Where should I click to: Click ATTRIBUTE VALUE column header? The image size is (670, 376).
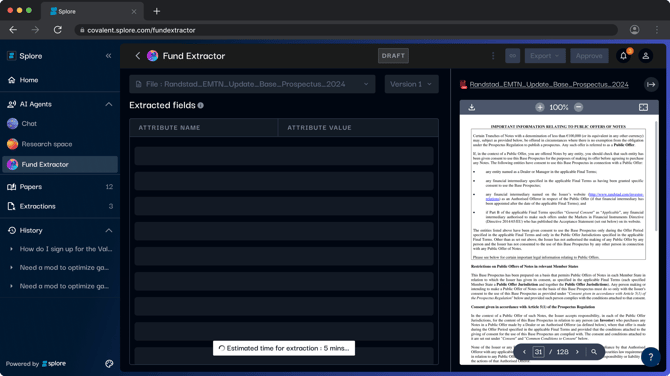tap(319, 128)
